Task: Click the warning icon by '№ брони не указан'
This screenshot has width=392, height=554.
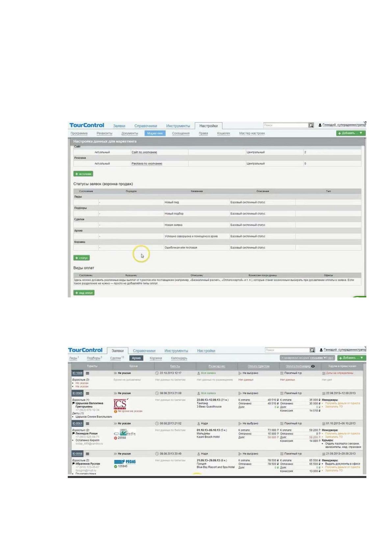Action: (x=116, y=411)
